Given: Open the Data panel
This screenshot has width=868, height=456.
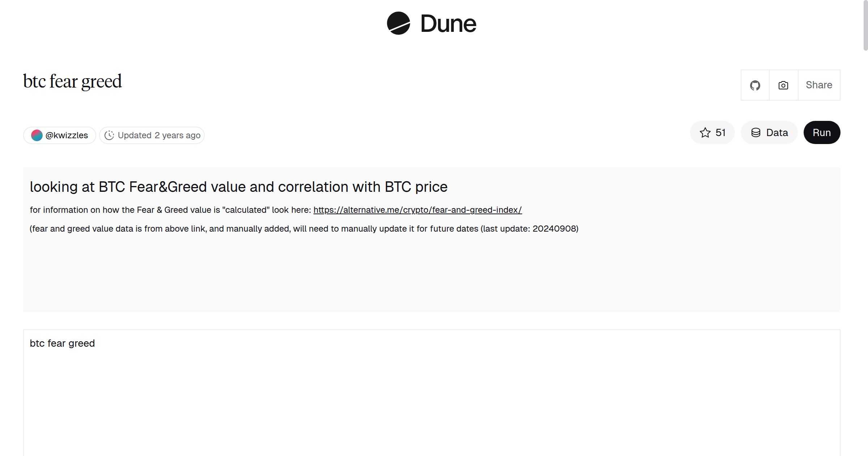Looking at the screenshot, I should point(769,132).
